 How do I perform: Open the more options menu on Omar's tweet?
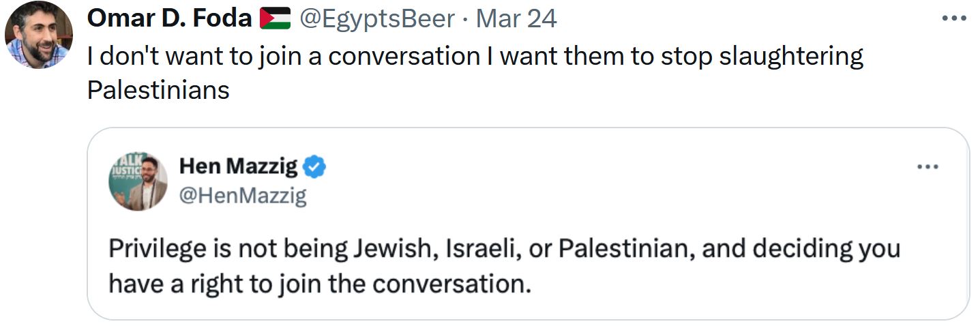(x=954, y=18)
